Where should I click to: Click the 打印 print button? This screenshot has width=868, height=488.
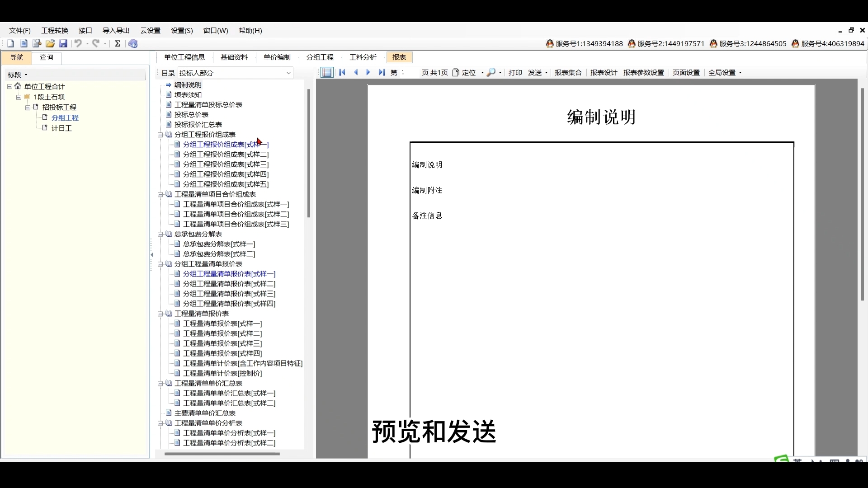pos(515,73)
